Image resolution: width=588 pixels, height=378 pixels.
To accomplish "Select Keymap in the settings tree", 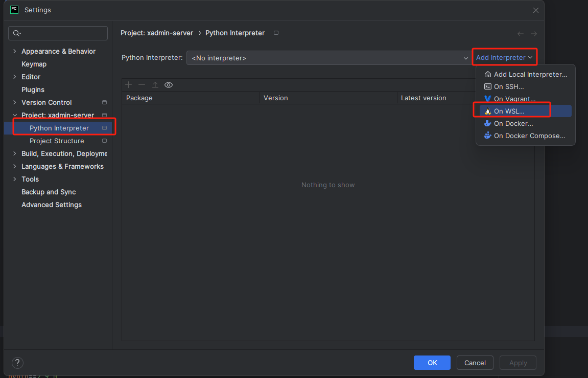I will point(34,64).
